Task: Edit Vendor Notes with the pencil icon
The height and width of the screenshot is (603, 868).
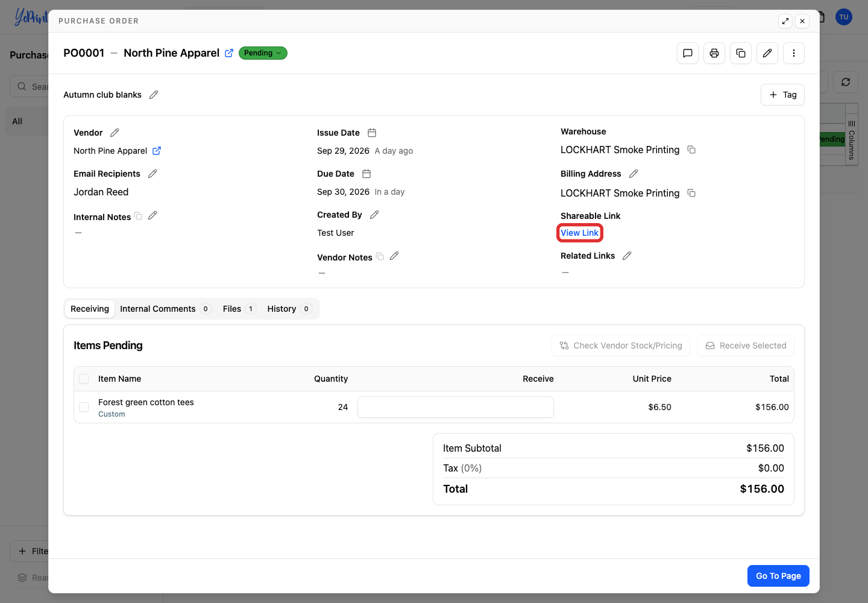Action: click(x=394, y=256)
